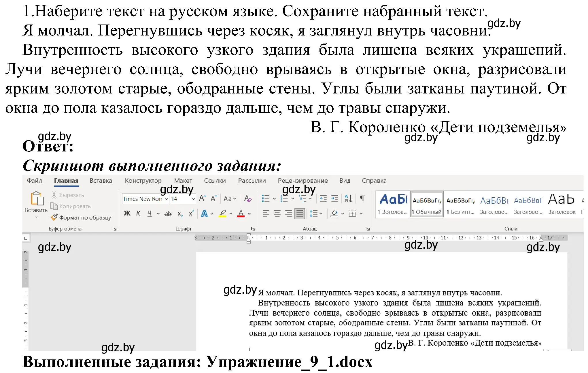This screenshot has height=373, width=588.
Task: Click the line spacing icon
Action: click(x=313, y=213)
